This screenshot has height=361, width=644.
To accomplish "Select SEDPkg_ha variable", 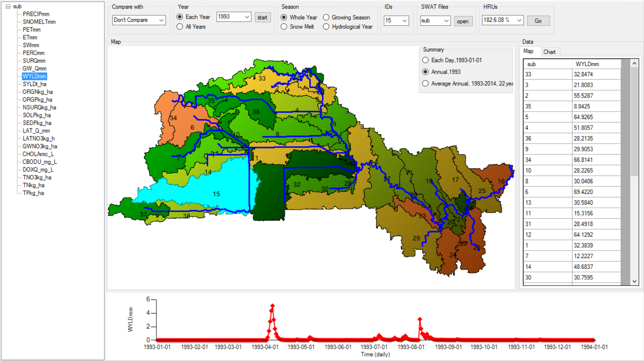I will (x=37, y=123).
